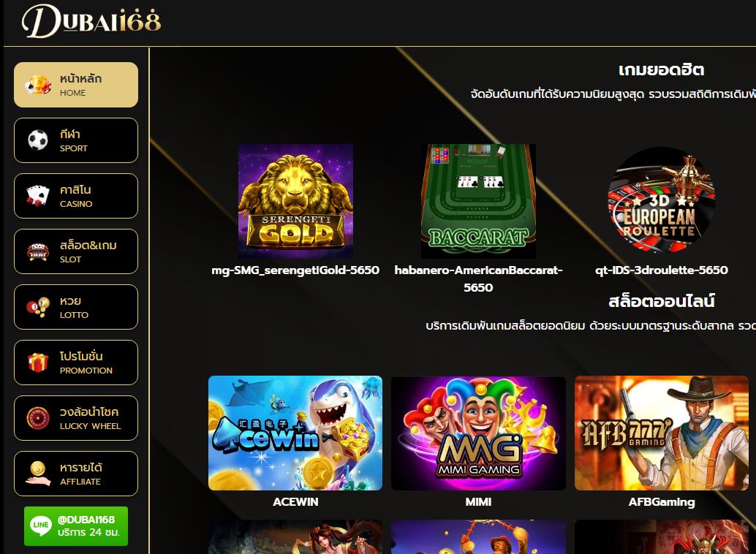Open the MIMI Gaming provider banner

478,433
